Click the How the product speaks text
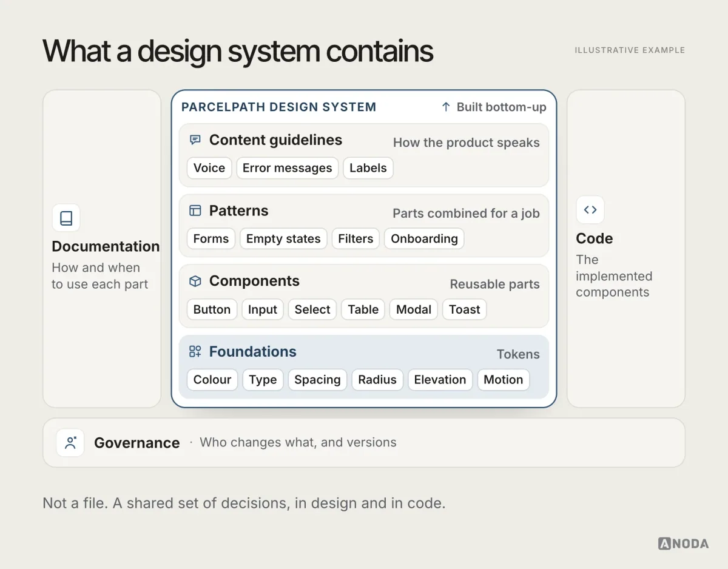 pos(467,143)
